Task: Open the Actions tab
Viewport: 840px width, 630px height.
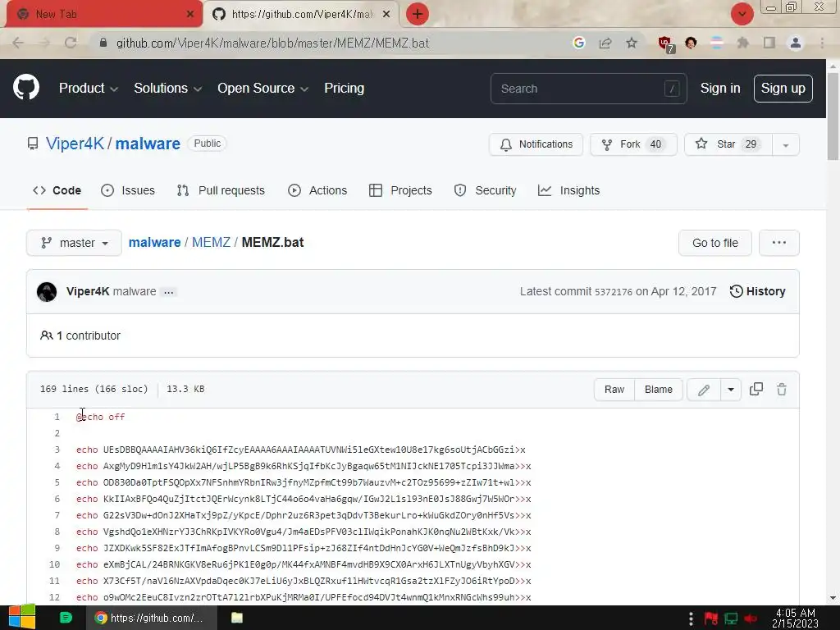Action: coord(317,190)
